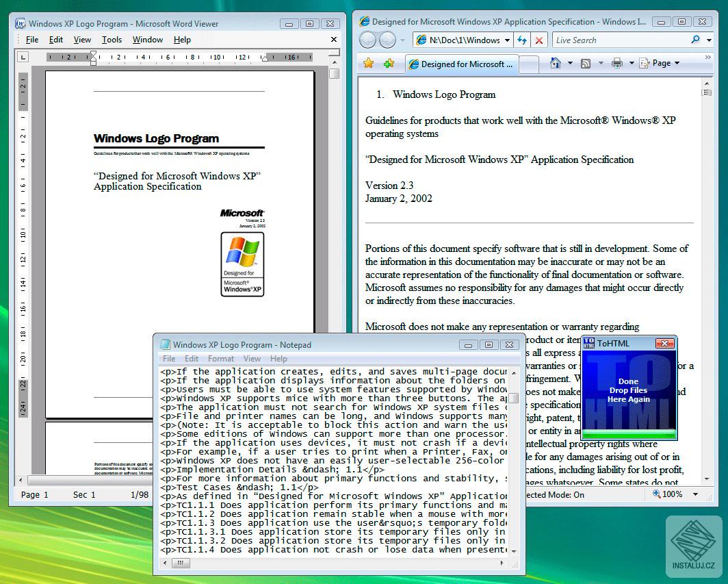Click 'January 2, 2002' date in IE page
The width and height of the screenshot is (728, 584).
399,199
